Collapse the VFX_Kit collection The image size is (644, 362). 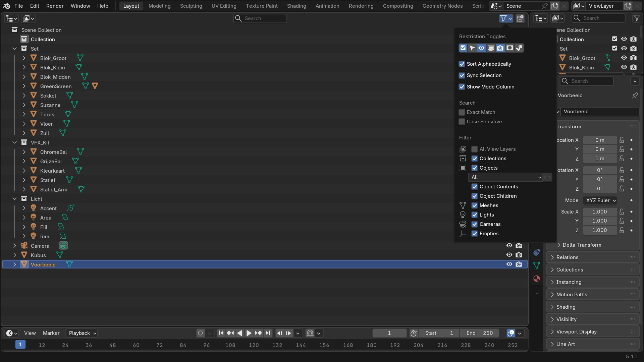click(14, 142)
